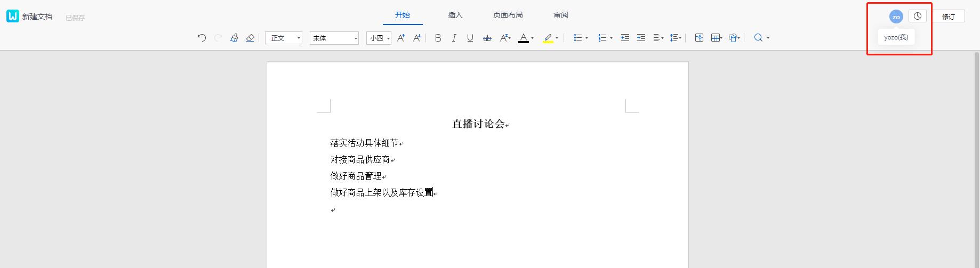980x268 pixels.
Task: Expand the highlight color dropdown arrow
Action: click(557, 38)
